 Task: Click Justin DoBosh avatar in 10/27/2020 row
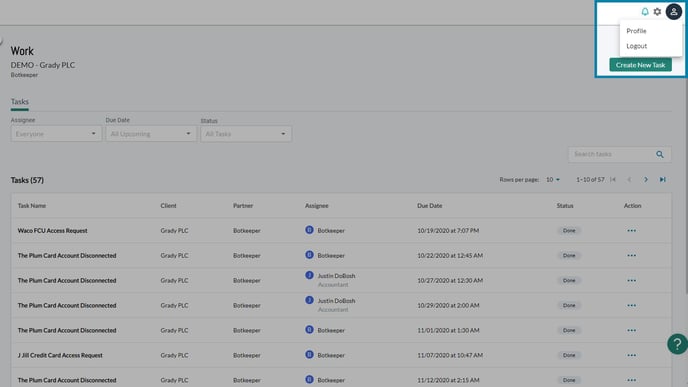click(309, 276)
